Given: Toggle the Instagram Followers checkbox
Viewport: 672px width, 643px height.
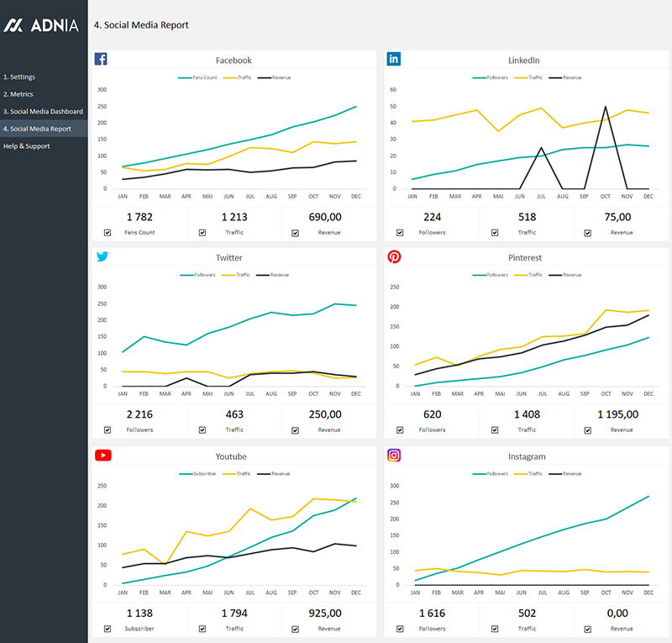Looking at the screenshot, I should (x=400, y=629).
